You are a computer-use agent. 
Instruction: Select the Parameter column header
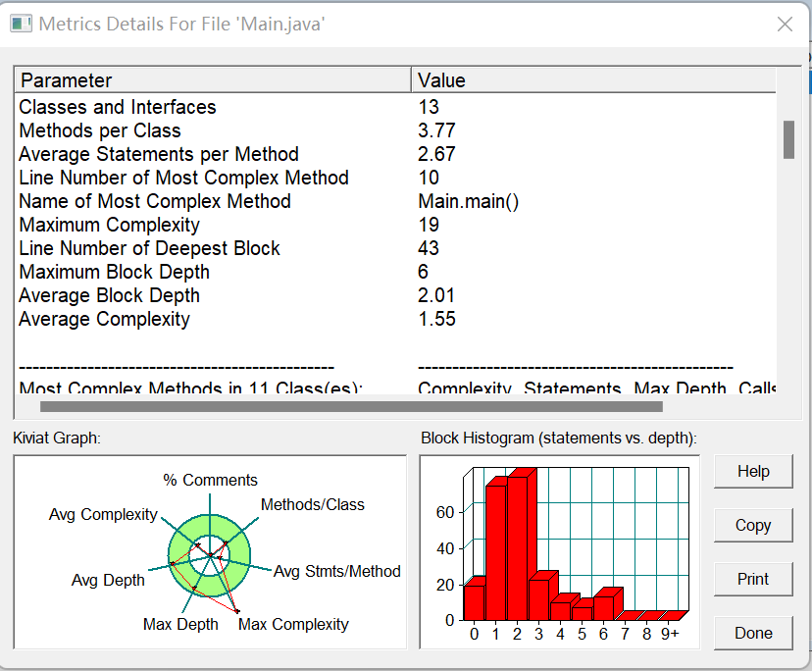tap(213, 80)
